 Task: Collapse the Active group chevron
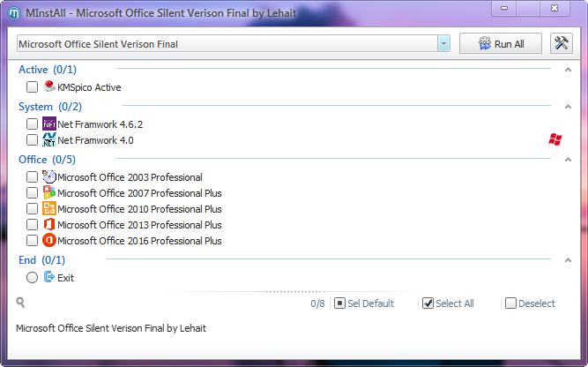(568, 70)
